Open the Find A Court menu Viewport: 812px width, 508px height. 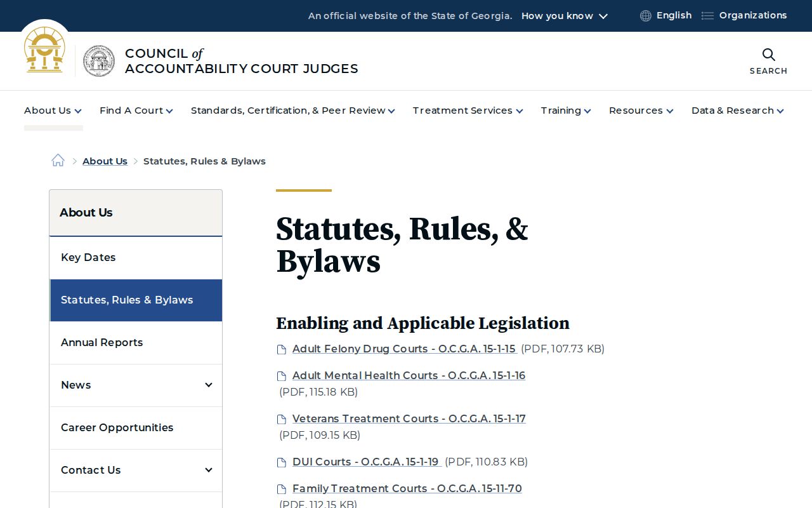pos(136,110)
